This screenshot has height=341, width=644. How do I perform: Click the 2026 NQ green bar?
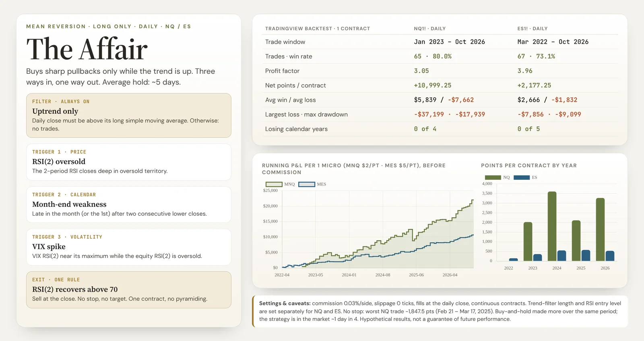pyautogui.click(x=600, y=230)
